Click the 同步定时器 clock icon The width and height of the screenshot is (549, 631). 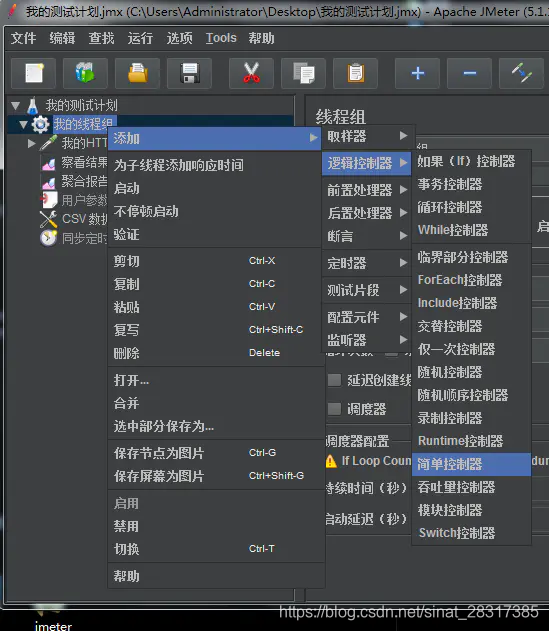tap(49, 238)
